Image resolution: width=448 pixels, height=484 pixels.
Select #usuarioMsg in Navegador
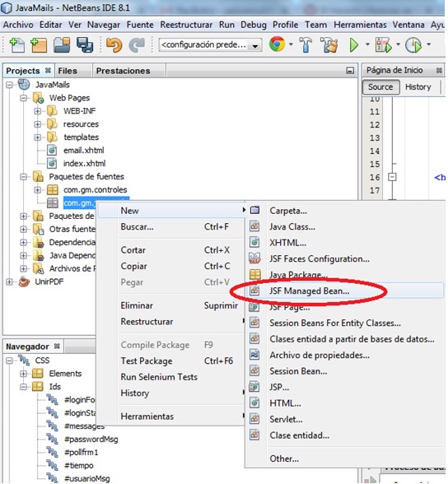[x=86, y=479]
